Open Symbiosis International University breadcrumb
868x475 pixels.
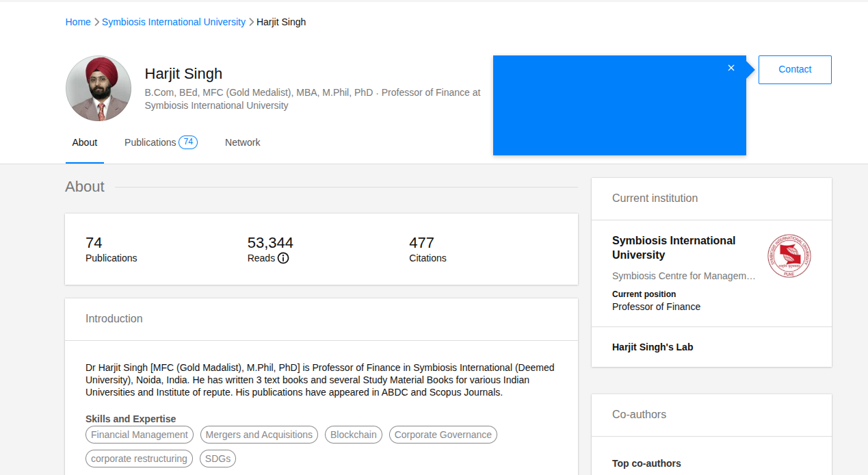(x=174, y=22)
